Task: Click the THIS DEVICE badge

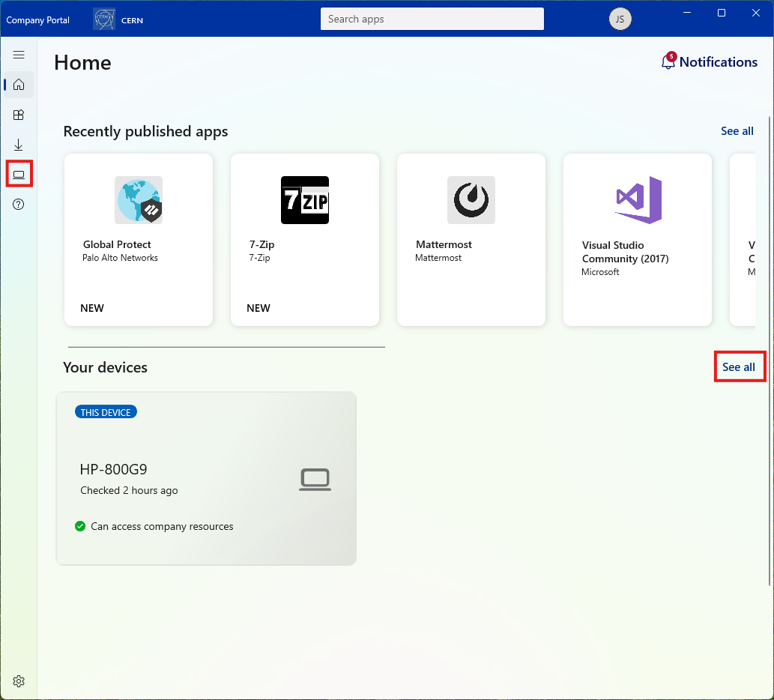Action: click(x=106, y=412)
